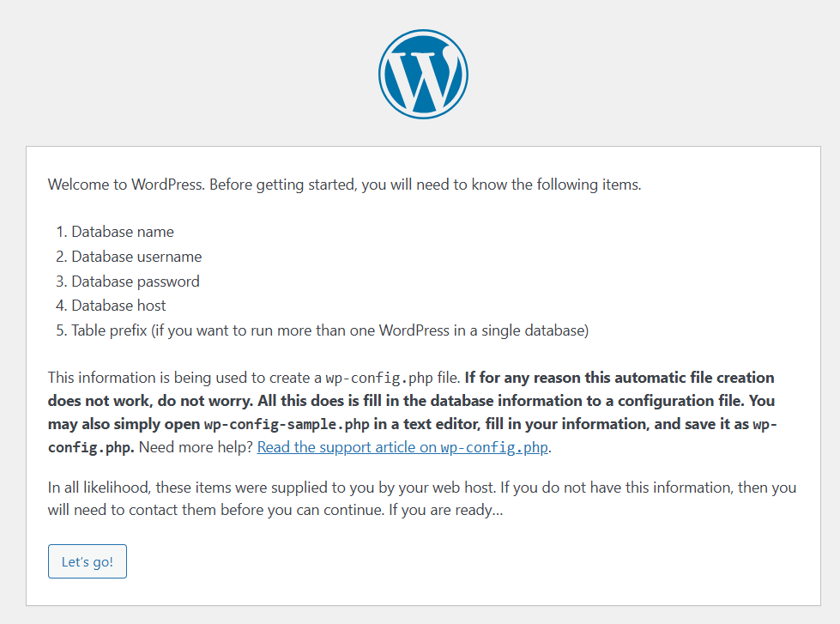The image size is (840, 624).
Task: Click "Need more help?" text before the link
Action: 196,447
